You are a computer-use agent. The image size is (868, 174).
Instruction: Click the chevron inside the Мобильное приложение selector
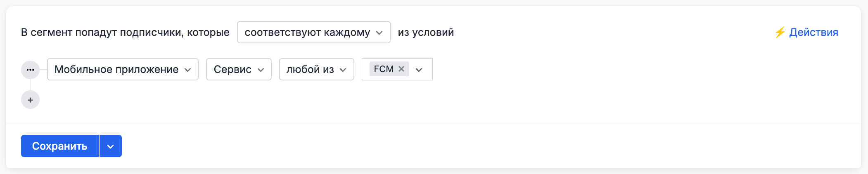click(188, 70)
